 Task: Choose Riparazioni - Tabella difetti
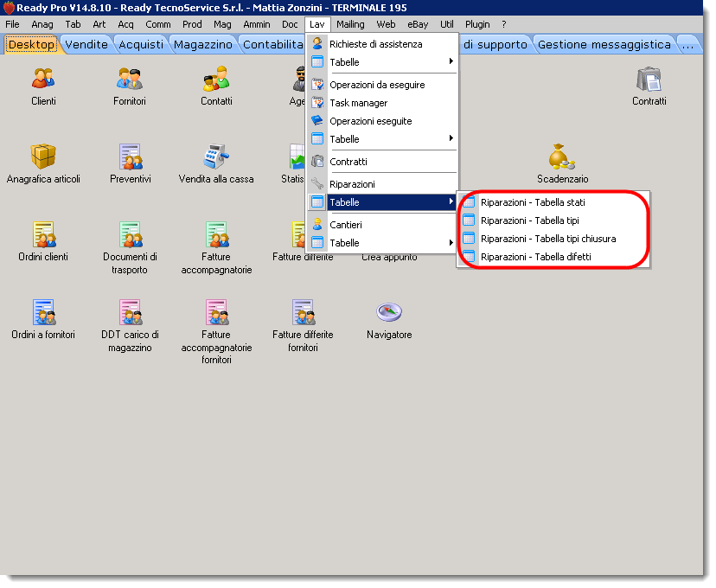(535, 257)
